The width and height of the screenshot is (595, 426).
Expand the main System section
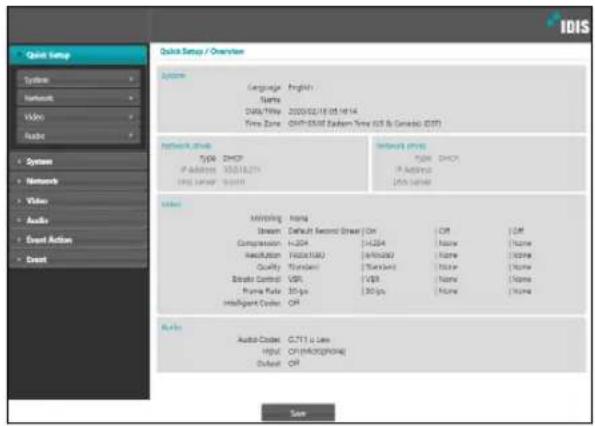pos(78,162)
